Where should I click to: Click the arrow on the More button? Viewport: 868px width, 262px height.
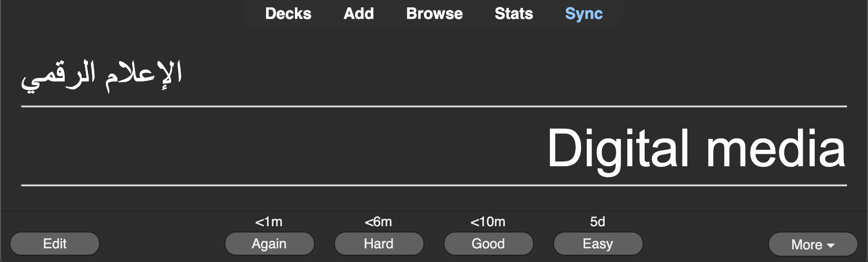831,245
